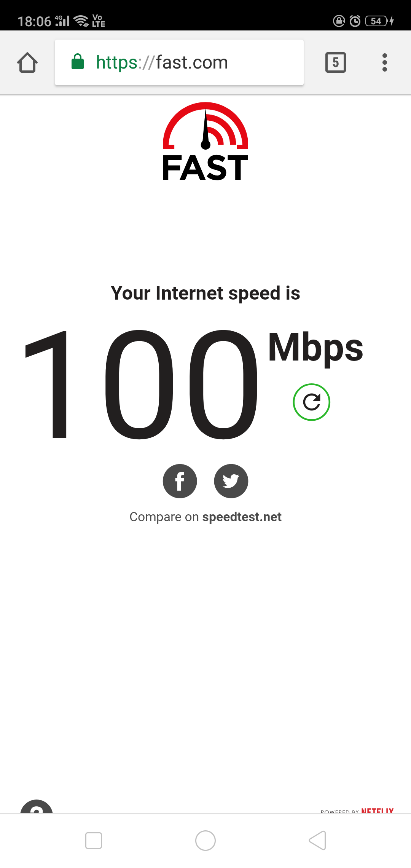Open the speedtest.net comparison link
Image resolution: width=411 pixels, height=868 pixels.
tap(242, 517)
